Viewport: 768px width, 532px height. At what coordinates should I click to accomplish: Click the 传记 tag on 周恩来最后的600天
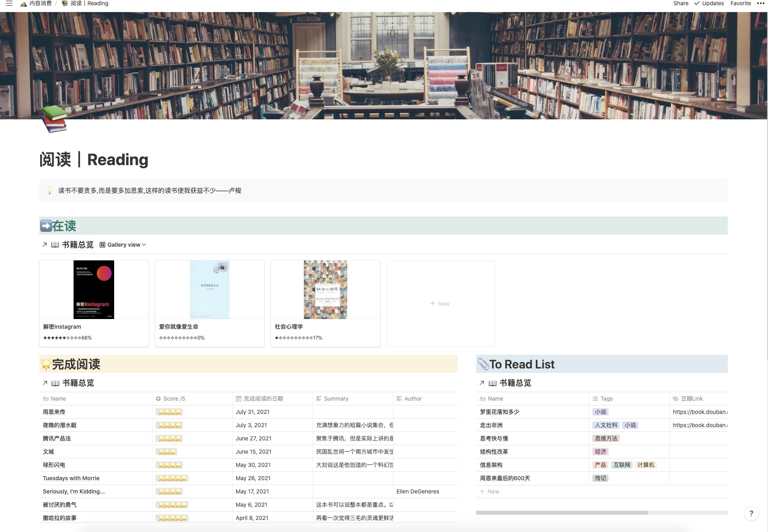pos(600,478)
